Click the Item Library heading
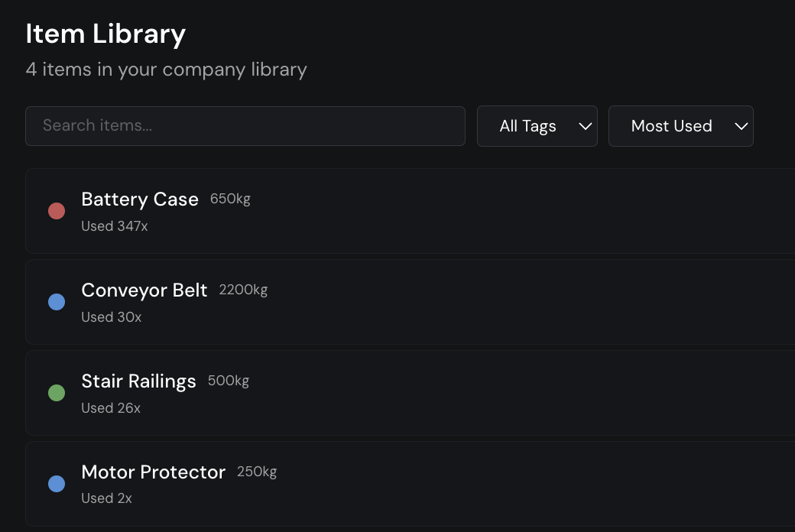 (105, 34)
